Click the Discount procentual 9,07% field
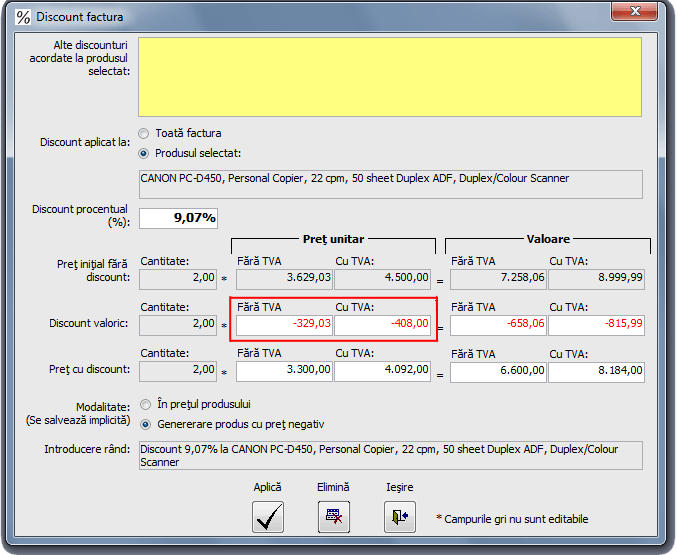Viewport: 677px width, 555px height. 178,217
